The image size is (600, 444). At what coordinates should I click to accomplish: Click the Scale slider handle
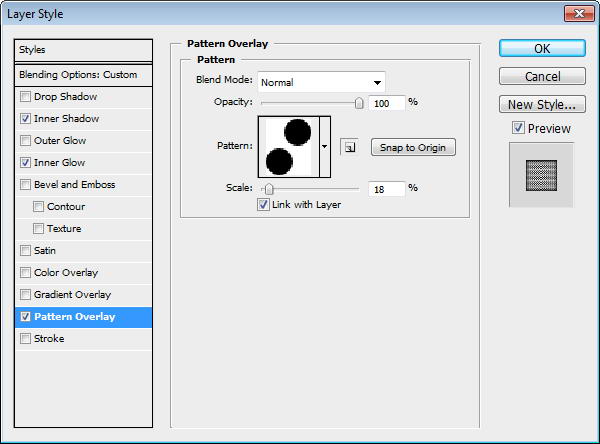(269, 189)
